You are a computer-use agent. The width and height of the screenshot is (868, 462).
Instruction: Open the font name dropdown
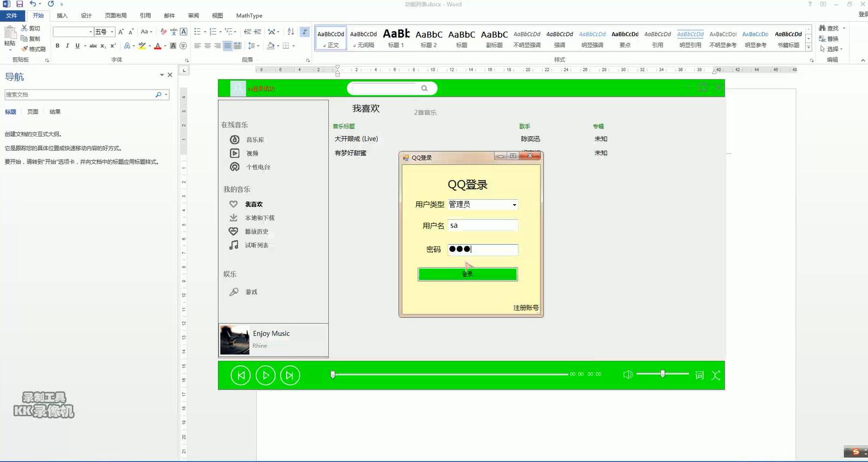click(91, 32)
